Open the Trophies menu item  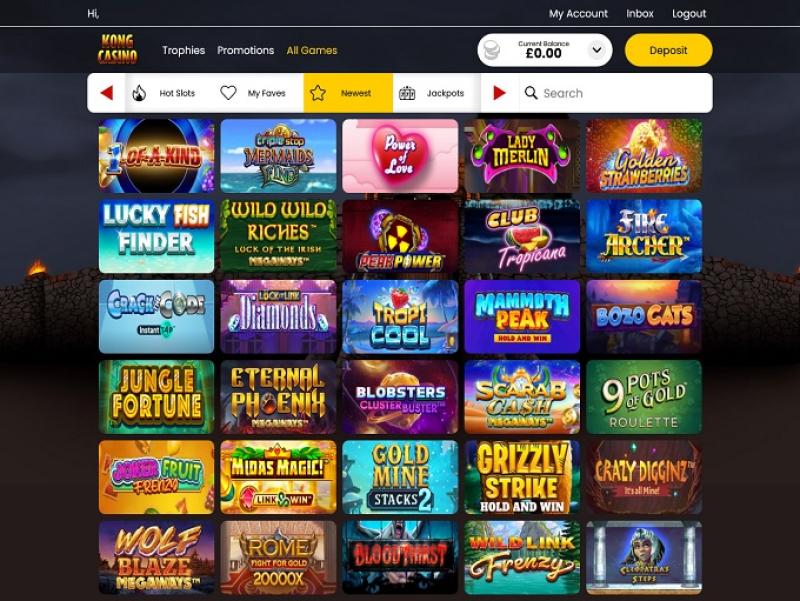pos(184,50)
